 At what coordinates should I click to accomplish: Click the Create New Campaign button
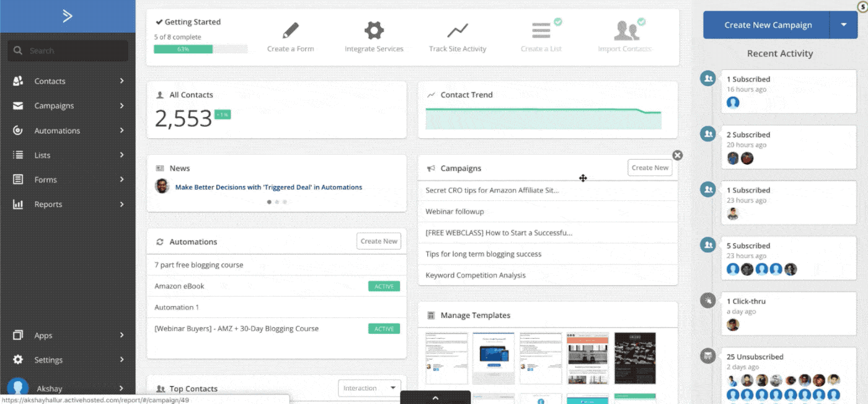[768, 25]
